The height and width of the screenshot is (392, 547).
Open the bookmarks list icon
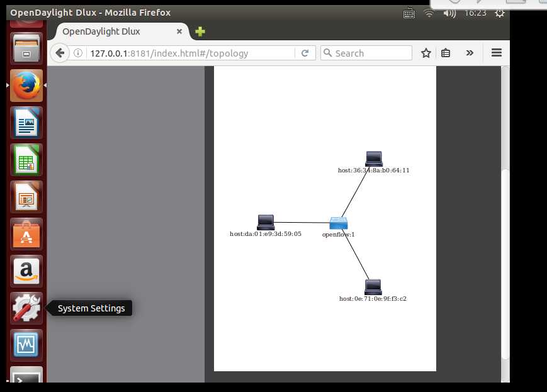point(446,53)
